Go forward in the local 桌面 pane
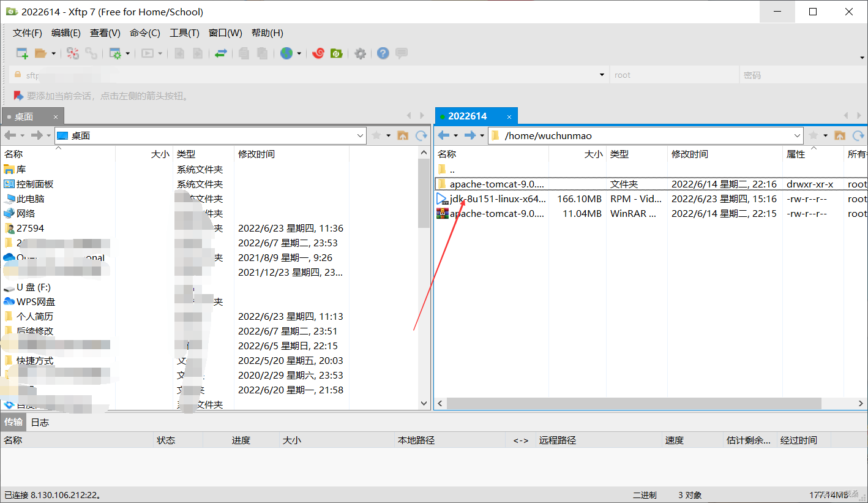868x503 pixels. (37, 135)
